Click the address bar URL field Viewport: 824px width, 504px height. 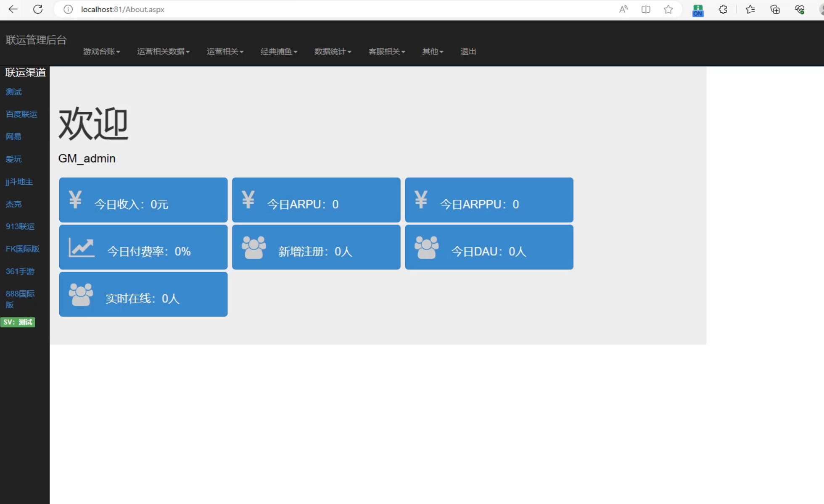pyautogui.click(x=294, y=9)
